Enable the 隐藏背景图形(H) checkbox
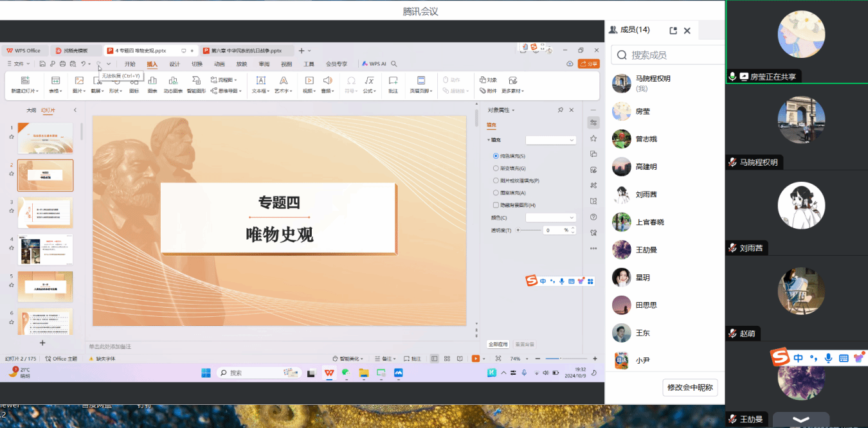 tap(496, 205)
